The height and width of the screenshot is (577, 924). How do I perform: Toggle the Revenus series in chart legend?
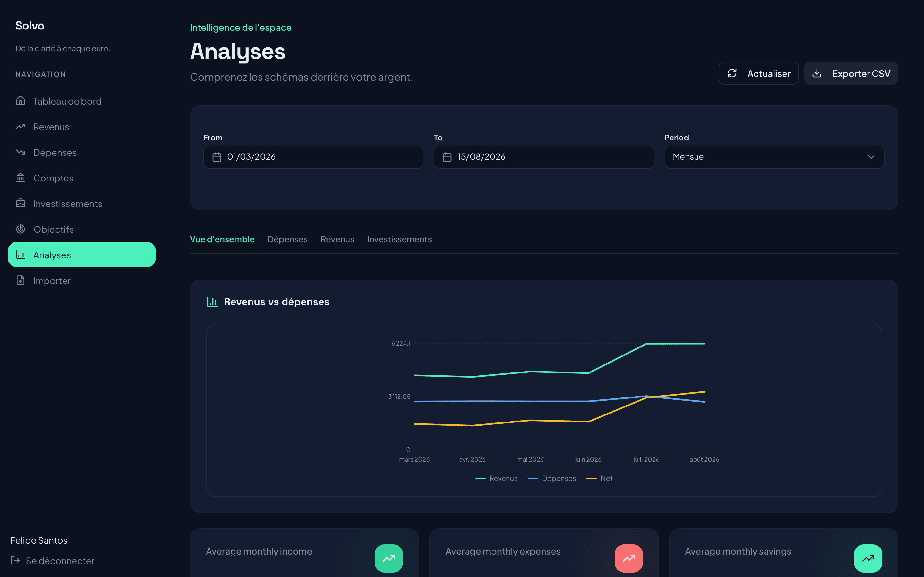(496, 478)
